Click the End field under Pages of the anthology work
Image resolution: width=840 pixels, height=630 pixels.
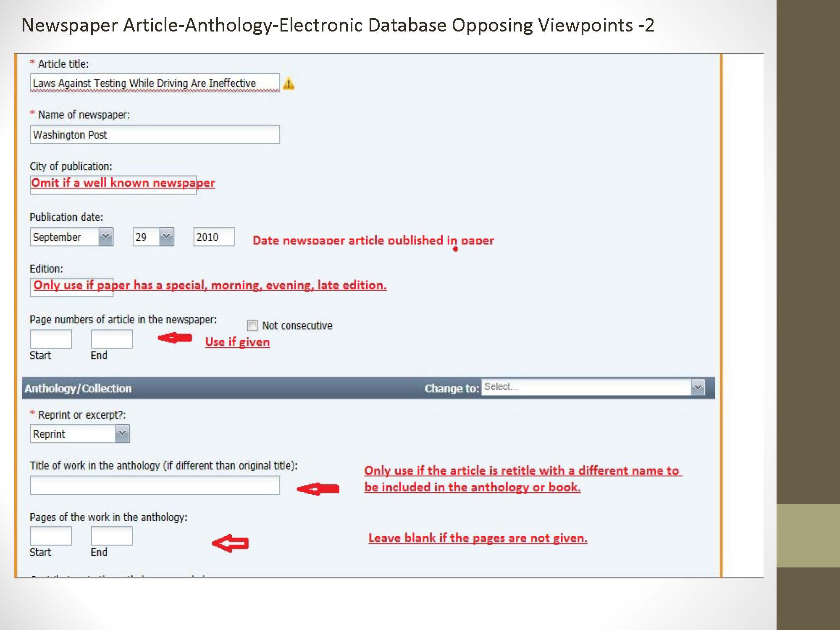tap(111, 535)
